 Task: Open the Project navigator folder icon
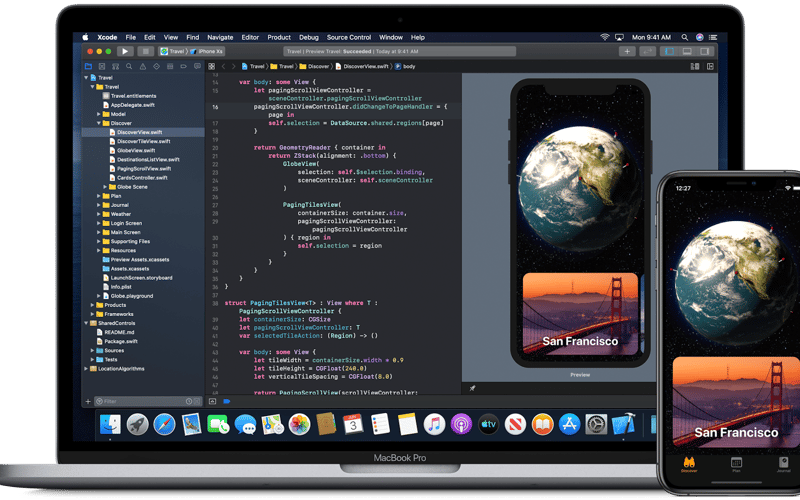(x=88, y=66)
